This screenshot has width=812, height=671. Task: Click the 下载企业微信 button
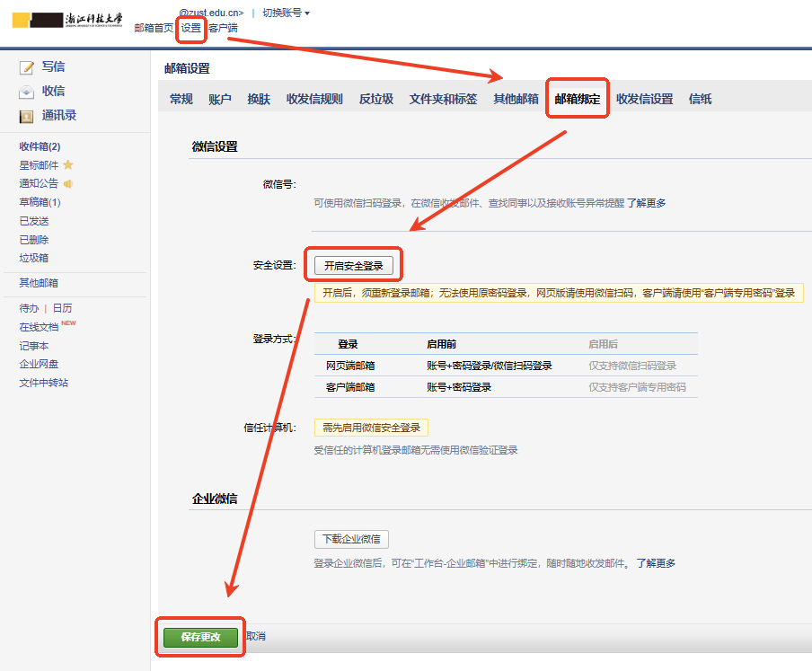click(x=351, y=540)
